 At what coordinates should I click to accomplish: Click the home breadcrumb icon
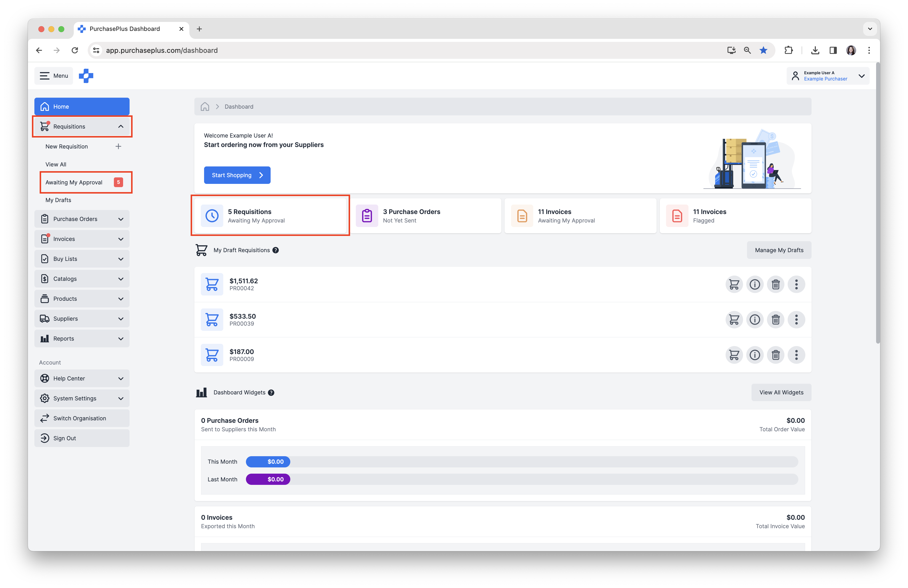(x=205, y=107)
